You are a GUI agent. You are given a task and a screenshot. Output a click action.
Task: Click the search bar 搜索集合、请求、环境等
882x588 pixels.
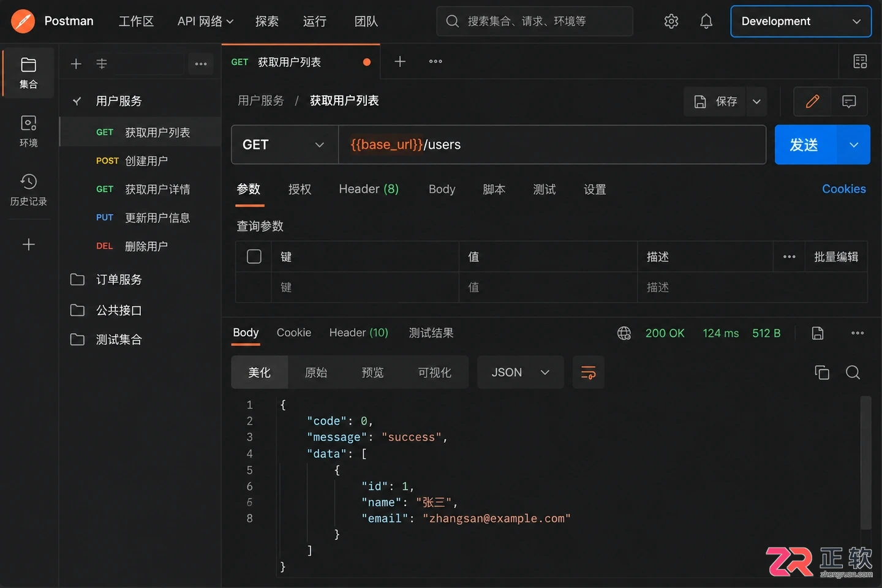[535, 21]
